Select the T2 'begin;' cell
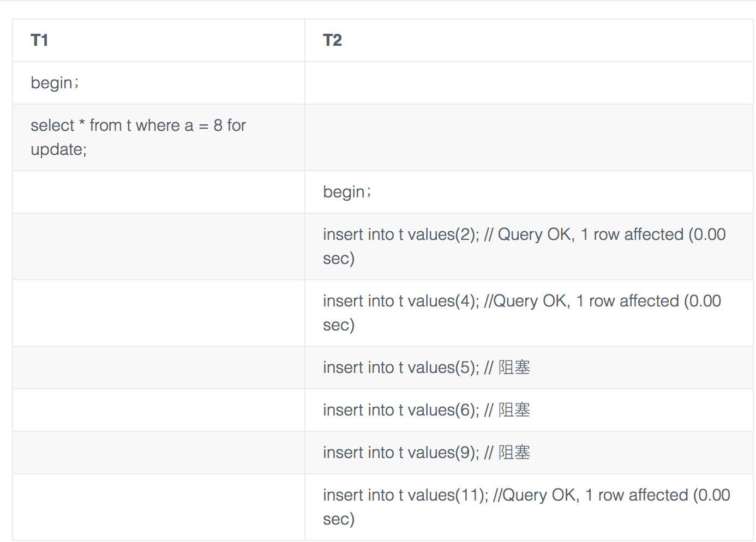 (529, 192)
